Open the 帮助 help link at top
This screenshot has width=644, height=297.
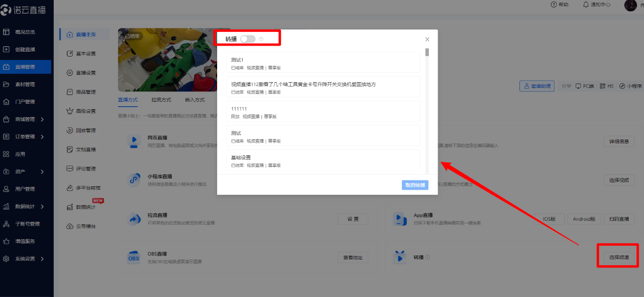tap(560, 5)
